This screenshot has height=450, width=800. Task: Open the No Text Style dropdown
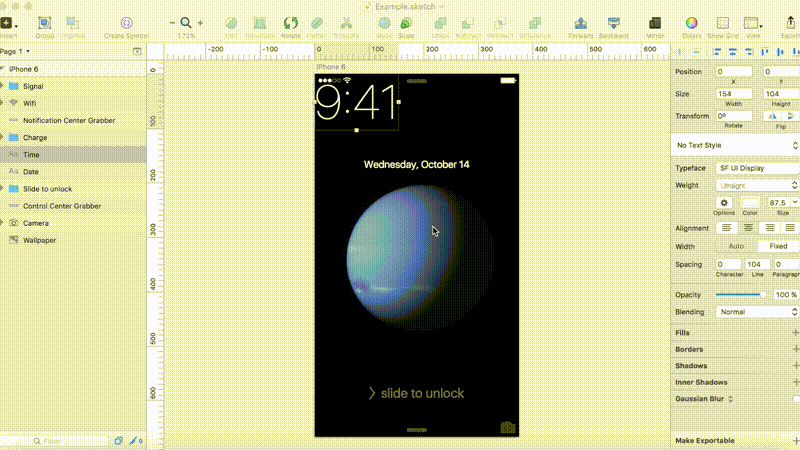point(735,145)
